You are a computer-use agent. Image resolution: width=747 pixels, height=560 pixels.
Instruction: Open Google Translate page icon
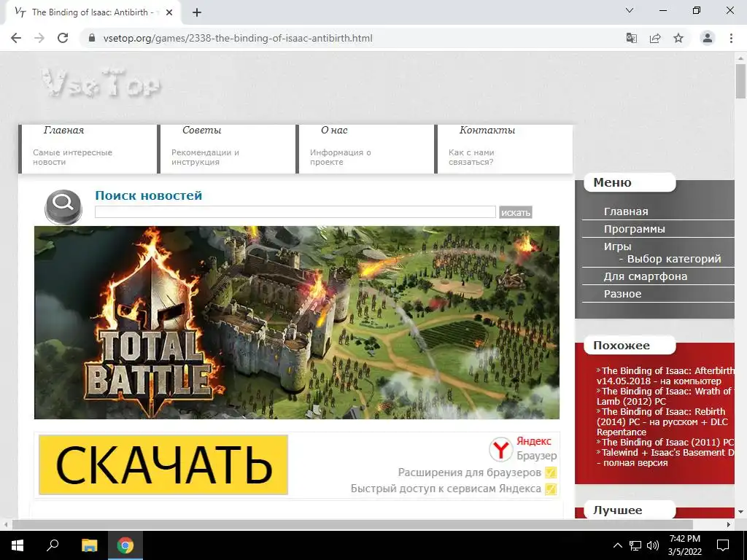tap(632, 38)
